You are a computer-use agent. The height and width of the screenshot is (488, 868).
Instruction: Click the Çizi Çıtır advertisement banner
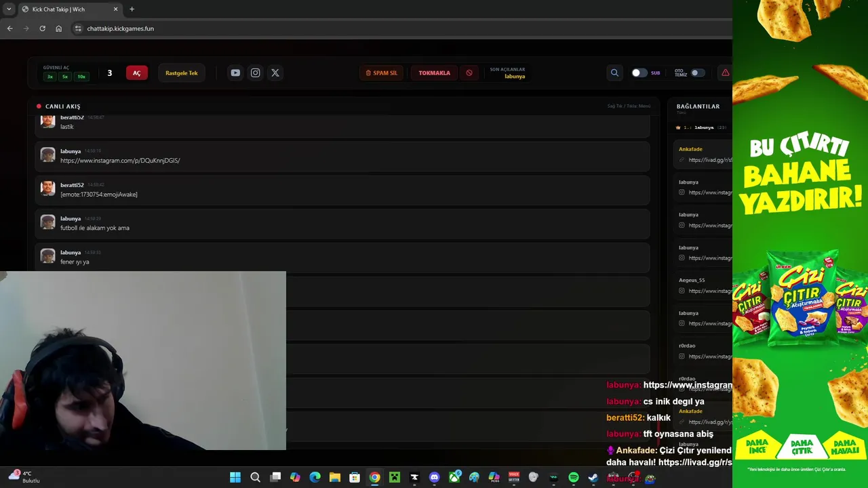800,244
